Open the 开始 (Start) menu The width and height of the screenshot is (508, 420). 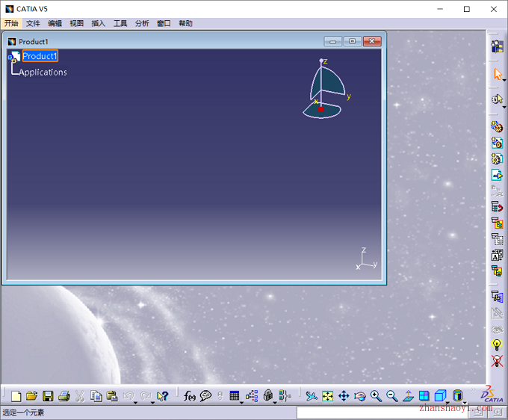pyautogui.click(x=11, y=23)
